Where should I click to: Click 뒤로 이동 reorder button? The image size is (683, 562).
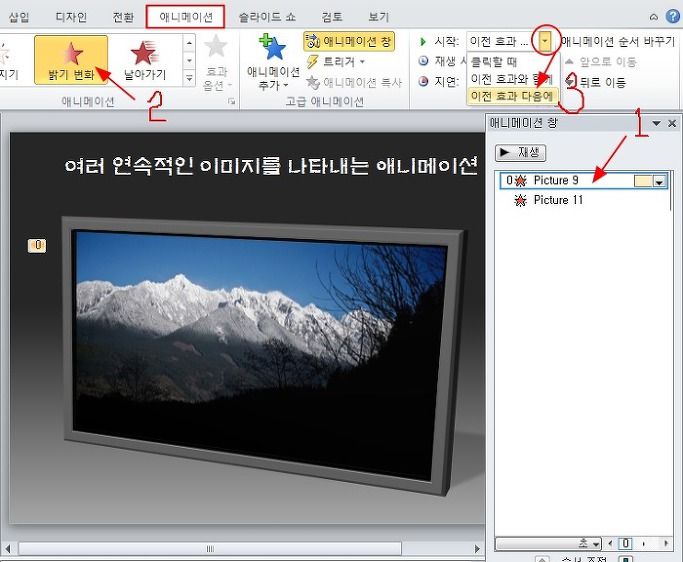pos(596,81)
